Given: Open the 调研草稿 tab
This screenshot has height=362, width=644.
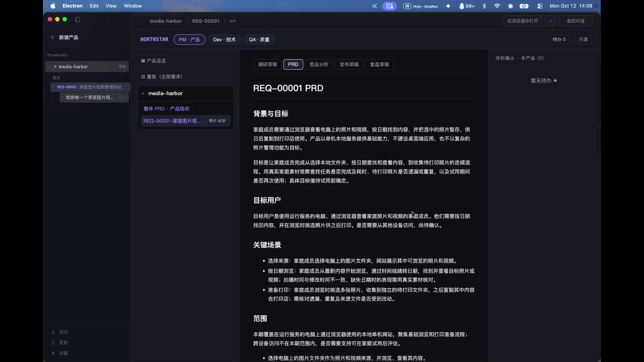Looking at the screenshot, I should tap(267, 64).
